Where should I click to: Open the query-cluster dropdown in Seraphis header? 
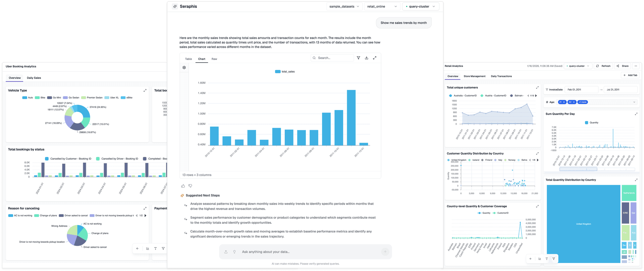[421, 6]
